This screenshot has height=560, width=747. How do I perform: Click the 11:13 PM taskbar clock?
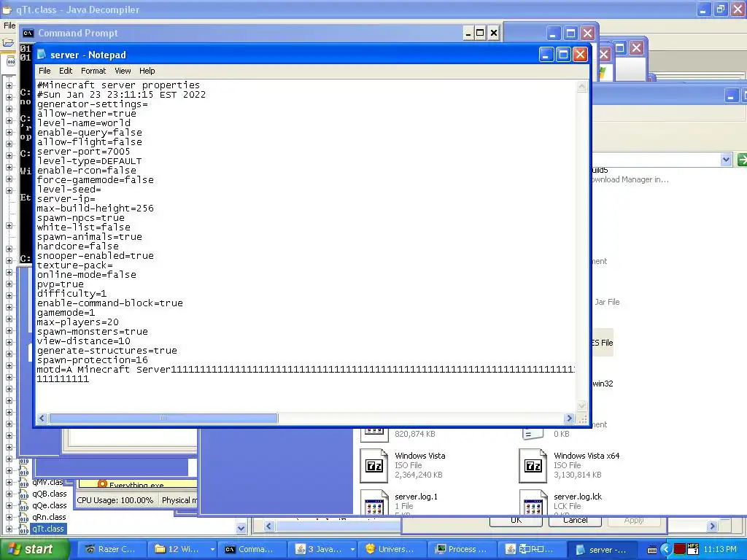point(720,550)
